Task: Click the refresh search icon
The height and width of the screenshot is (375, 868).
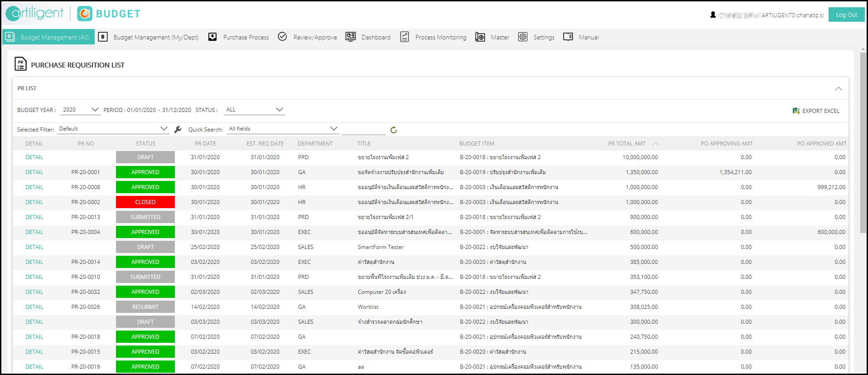Action: click(x=394, y=130)
